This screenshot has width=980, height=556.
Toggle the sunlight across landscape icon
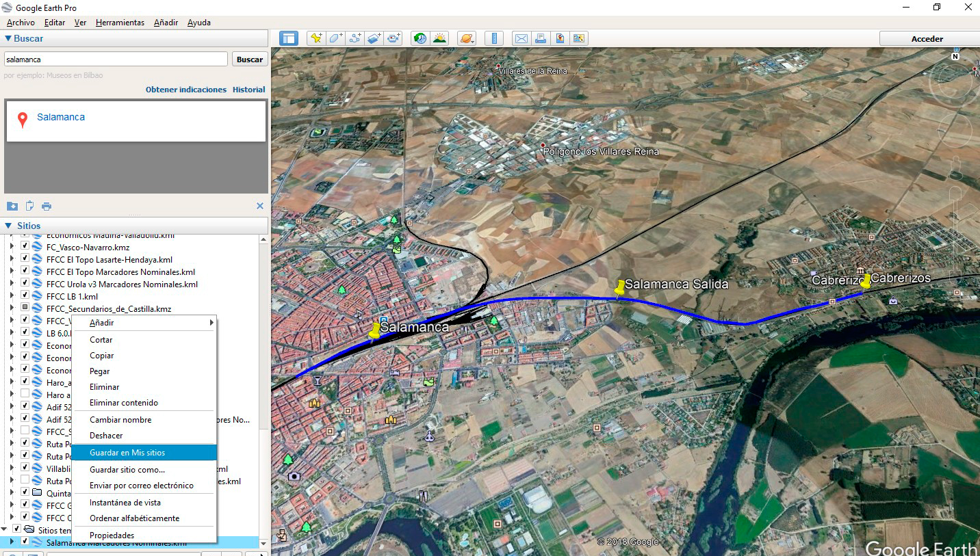tap(439, 38)
